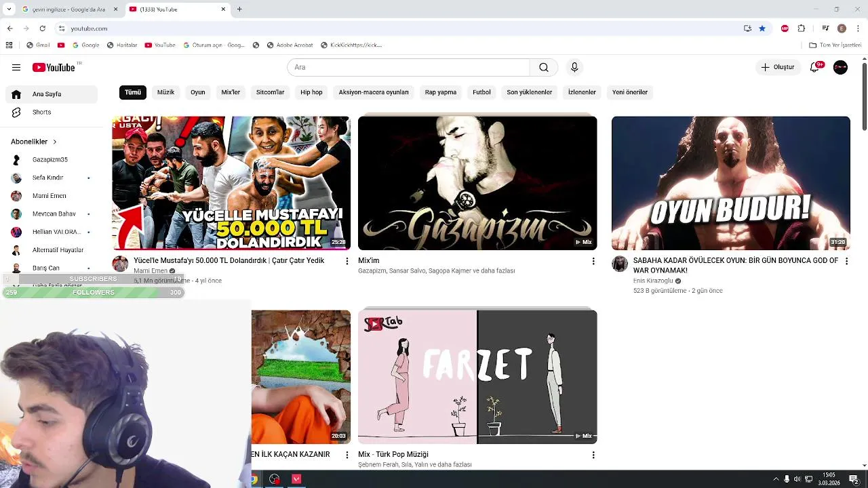868x488 pixels.
Task: Select the Mix'ler filter chip
Action: tap(231, 92)
